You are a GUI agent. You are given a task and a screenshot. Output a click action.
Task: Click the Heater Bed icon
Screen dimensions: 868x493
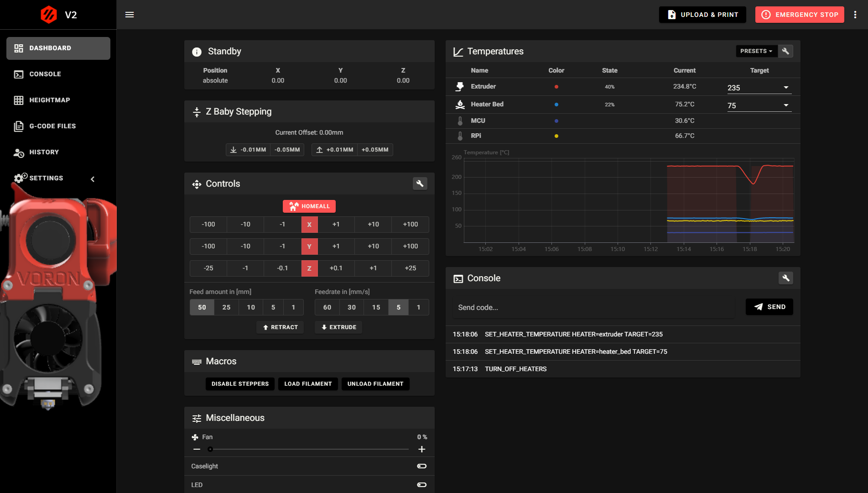pos(460,104)
